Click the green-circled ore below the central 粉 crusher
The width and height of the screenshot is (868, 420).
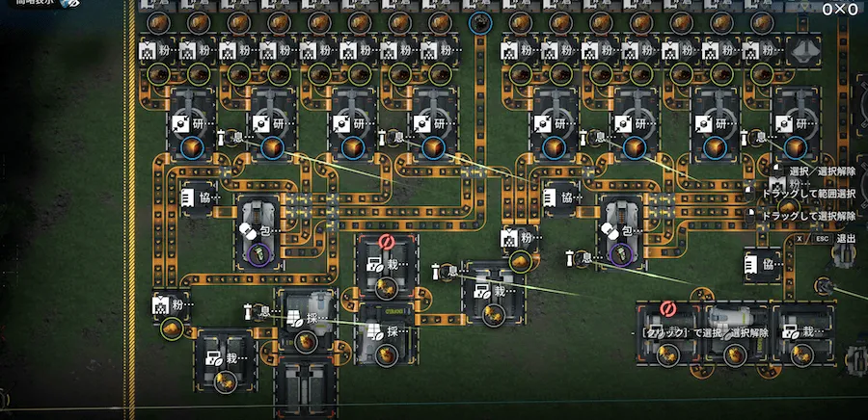(521, 261)
